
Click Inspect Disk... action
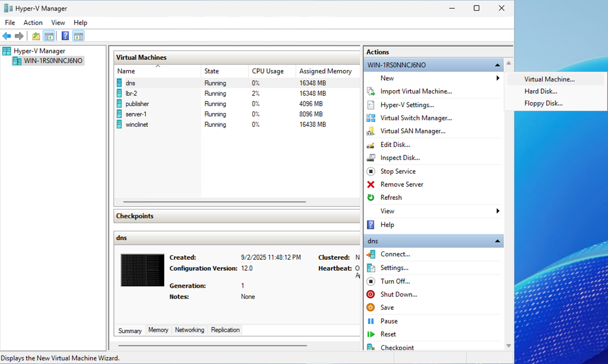pos(400,158)
